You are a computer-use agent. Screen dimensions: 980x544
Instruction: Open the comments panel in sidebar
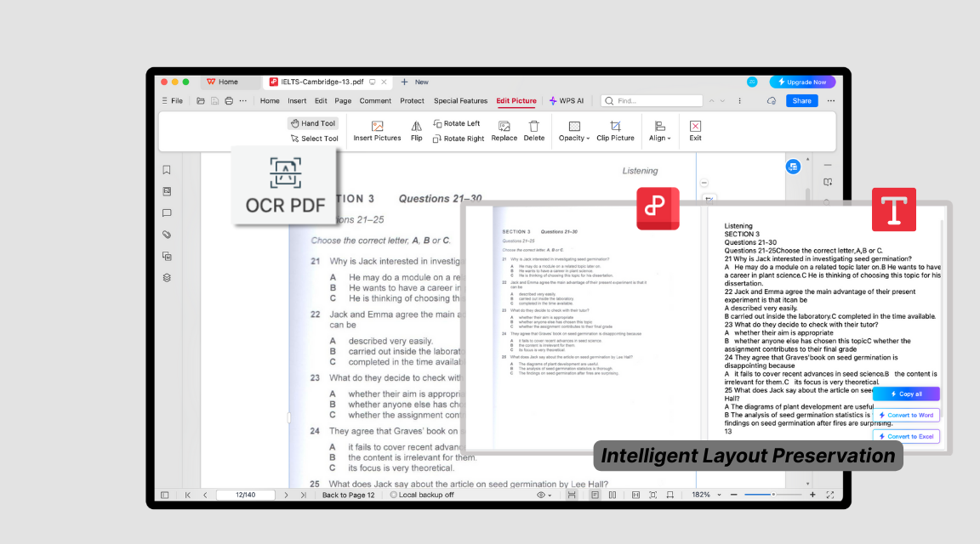pos(167,213)
